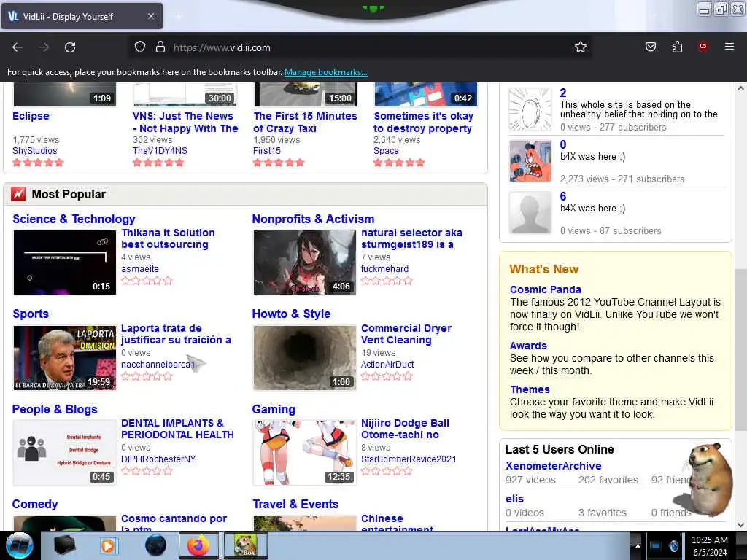The width and height of the screenshot is (747, 560).
Task: Open the Awards link in What's New
Action: [528, 346]
